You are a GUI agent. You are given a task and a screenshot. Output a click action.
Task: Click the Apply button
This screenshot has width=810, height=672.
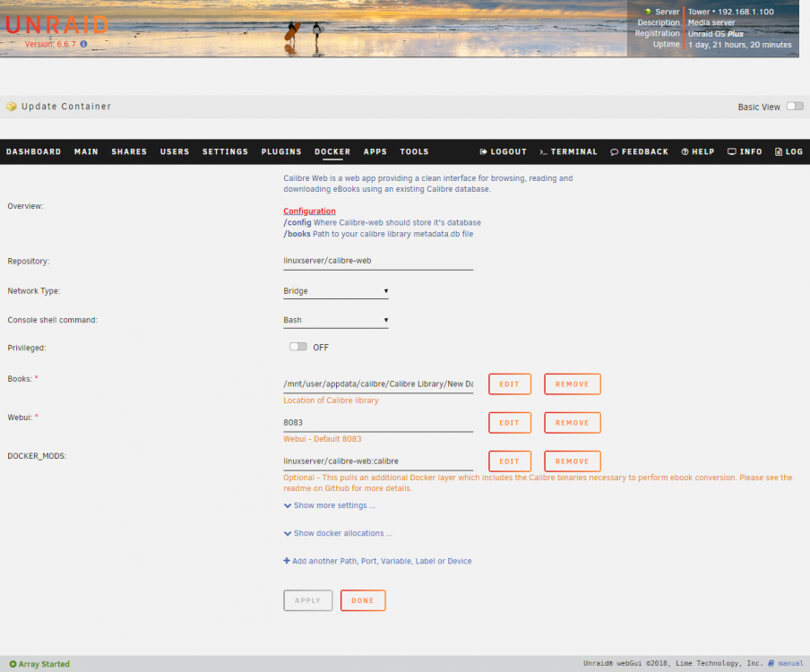[x=308, y=600]
